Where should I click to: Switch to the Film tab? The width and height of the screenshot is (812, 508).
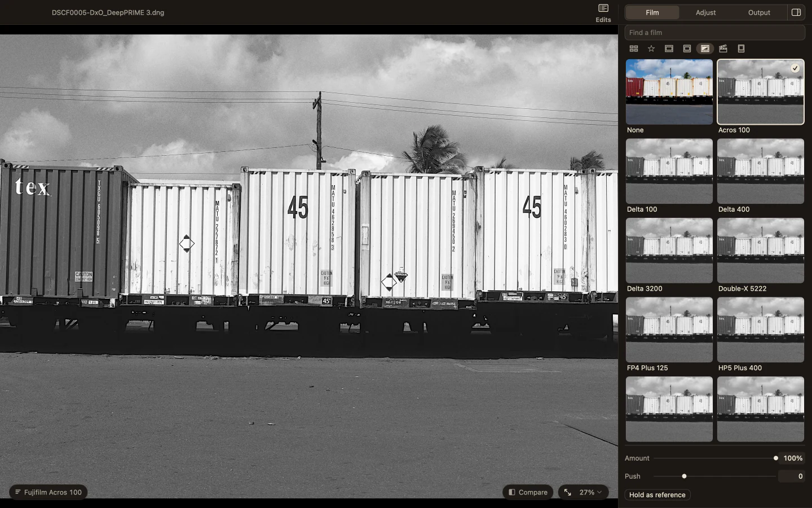click(652, 12)
